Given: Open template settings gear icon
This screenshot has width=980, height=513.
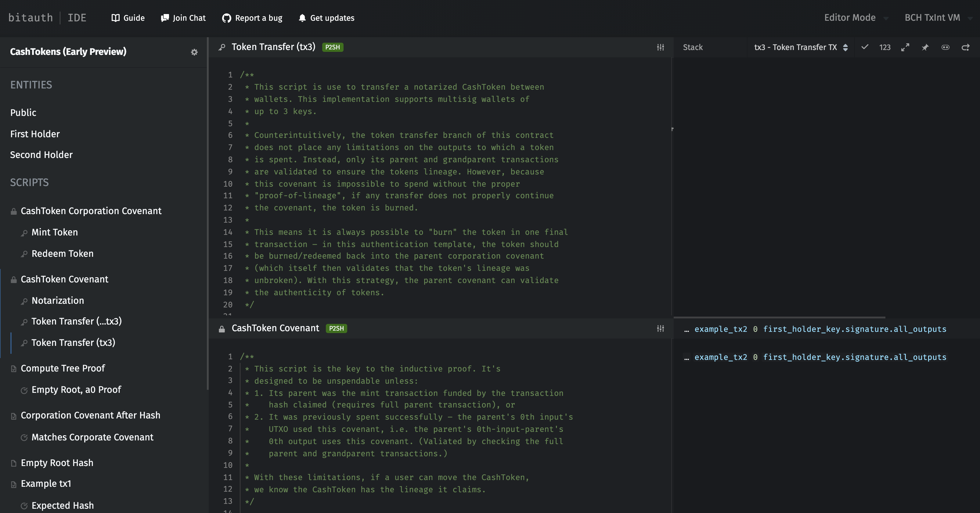Looking at the screenshot, I should click(194, 52).
